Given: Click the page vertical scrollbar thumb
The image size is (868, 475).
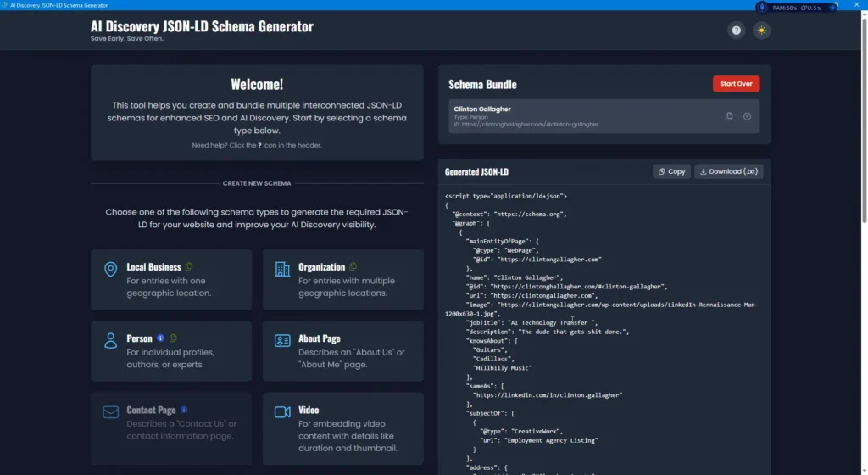Looking at the screenshot, I should [864, 120].
